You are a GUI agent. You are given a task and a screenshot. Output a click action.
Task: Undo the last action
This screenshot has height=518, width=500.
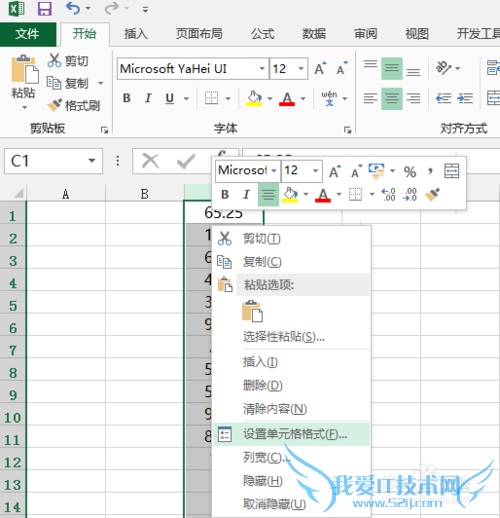point(73,8)
